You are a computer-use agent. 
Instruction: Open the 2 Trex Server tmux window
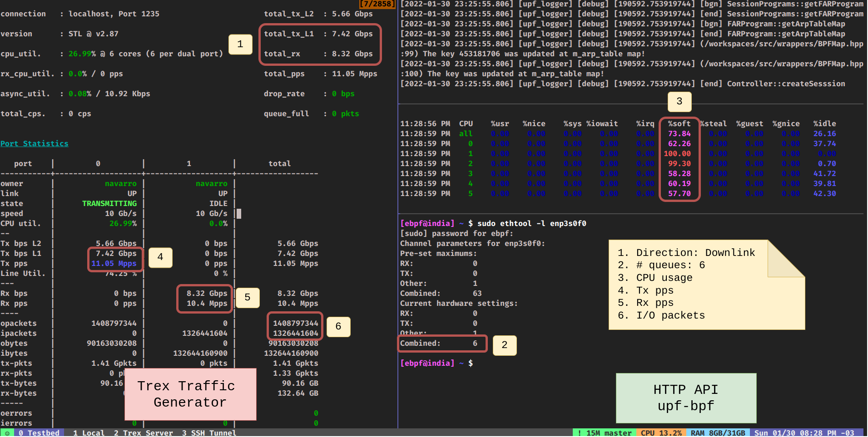(143, 433)
